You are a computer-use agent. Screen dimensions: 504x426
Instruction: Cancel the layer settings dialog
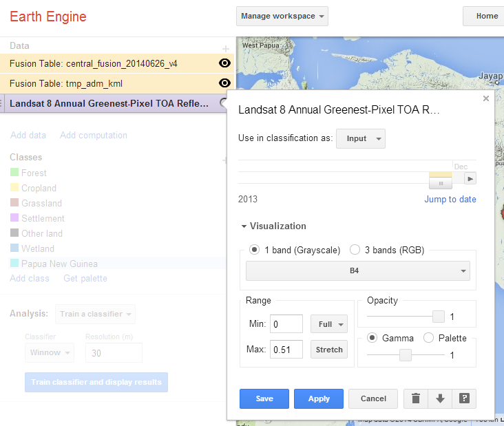point(373,398)
